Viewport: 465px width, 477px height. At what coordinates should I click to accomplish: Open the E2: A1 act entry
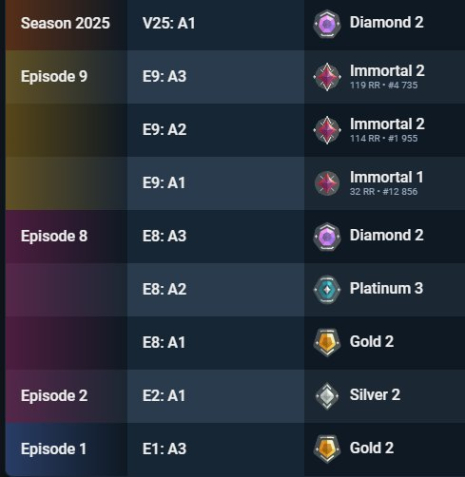(164, 396)
